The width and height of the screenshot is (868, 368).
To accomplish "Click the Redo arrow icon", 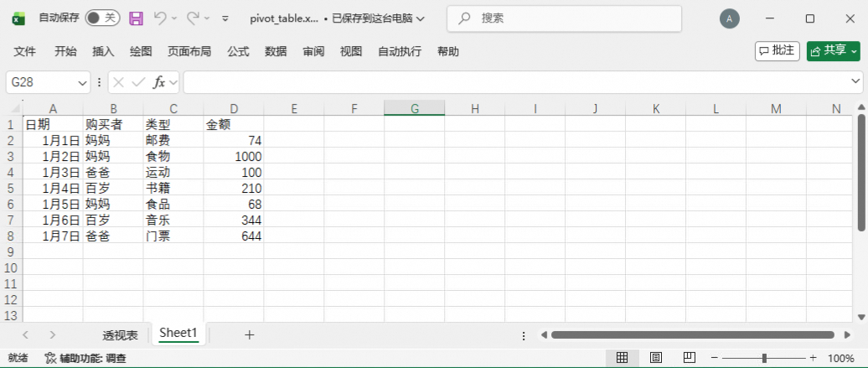I will click(193, 18).
